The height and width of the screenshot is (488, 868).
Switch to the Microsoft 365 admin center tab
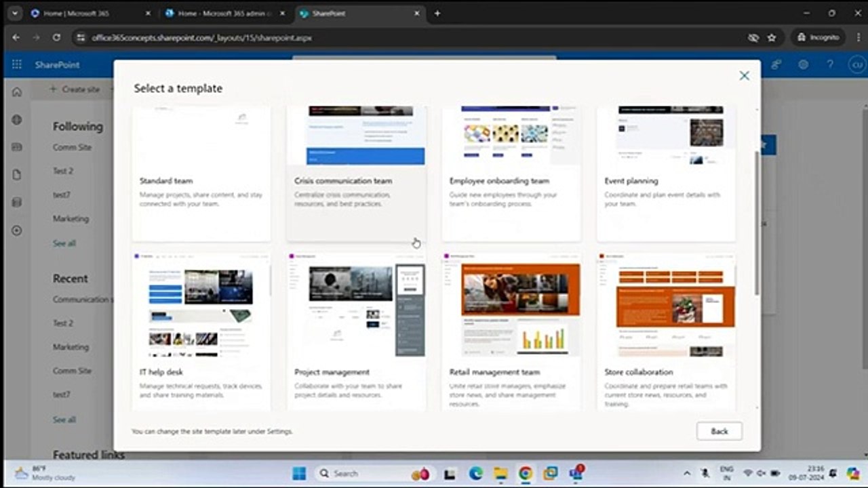(226, 14)
